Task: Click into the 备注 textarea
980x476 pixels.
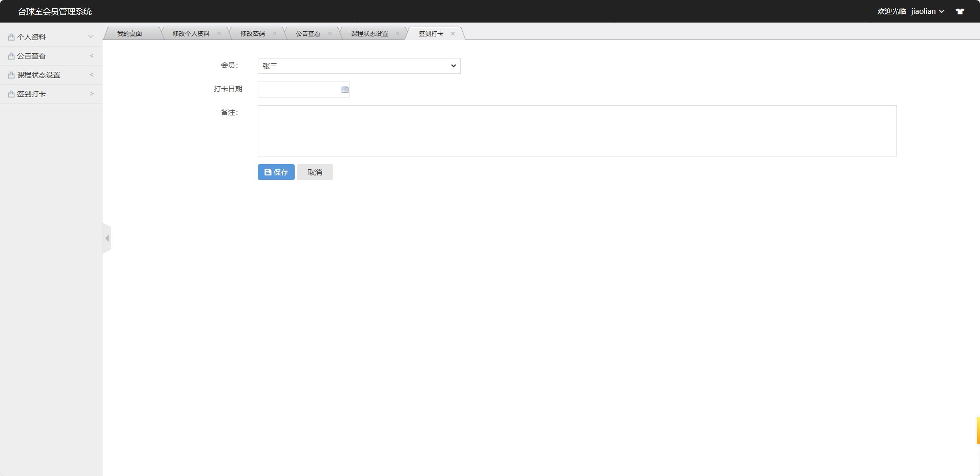Action: point(577,131)
